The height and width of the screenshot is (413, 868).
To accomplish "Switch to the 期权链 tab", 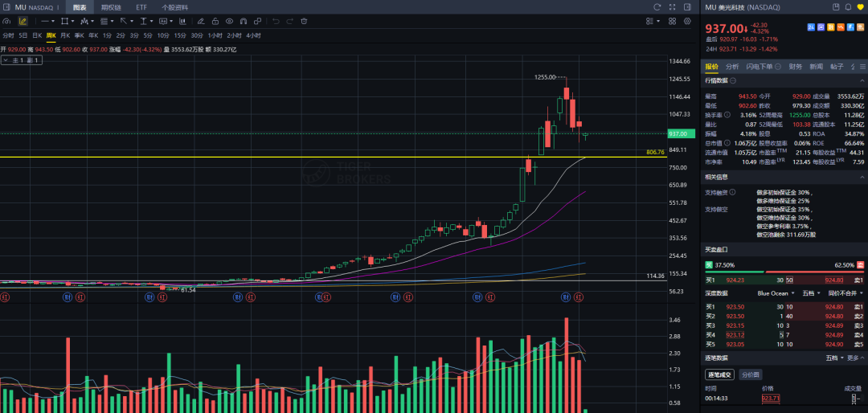I will pyautogui.click(x=108, y=7).
